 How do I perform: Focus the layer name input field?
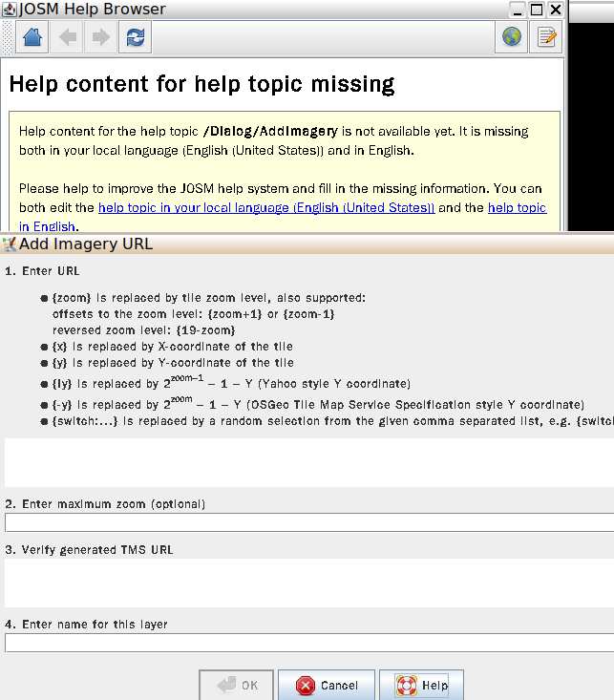pyautogui.click(x=306, y=643)
